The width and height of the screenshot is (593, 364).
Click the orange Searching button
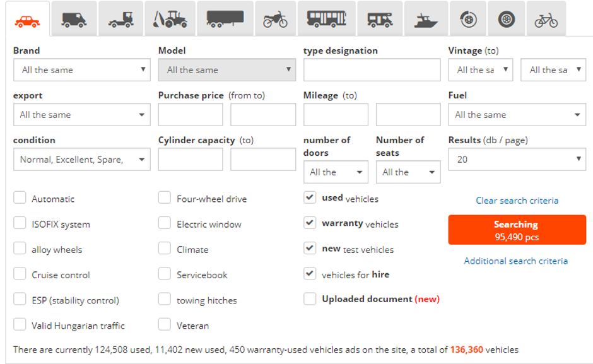(517, 228)
